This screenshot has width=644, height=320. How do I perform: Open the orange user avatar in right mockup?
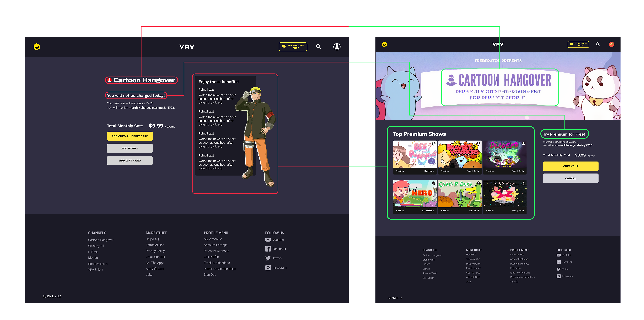coord(611,44)
